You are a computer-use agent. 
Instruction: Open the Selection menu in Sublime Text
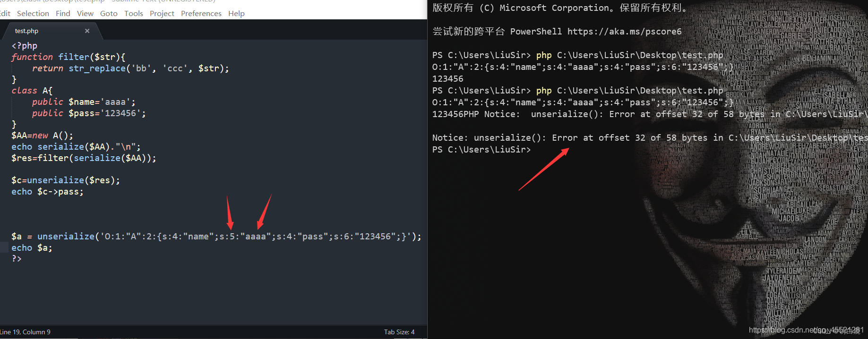[x=33, y=13]
